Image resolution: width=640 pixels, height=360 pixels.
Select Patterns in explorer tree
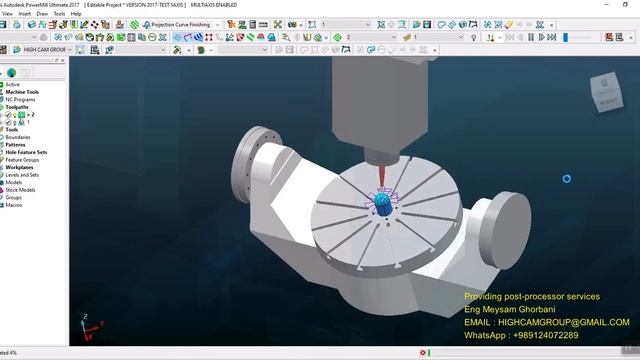[15, 145]
